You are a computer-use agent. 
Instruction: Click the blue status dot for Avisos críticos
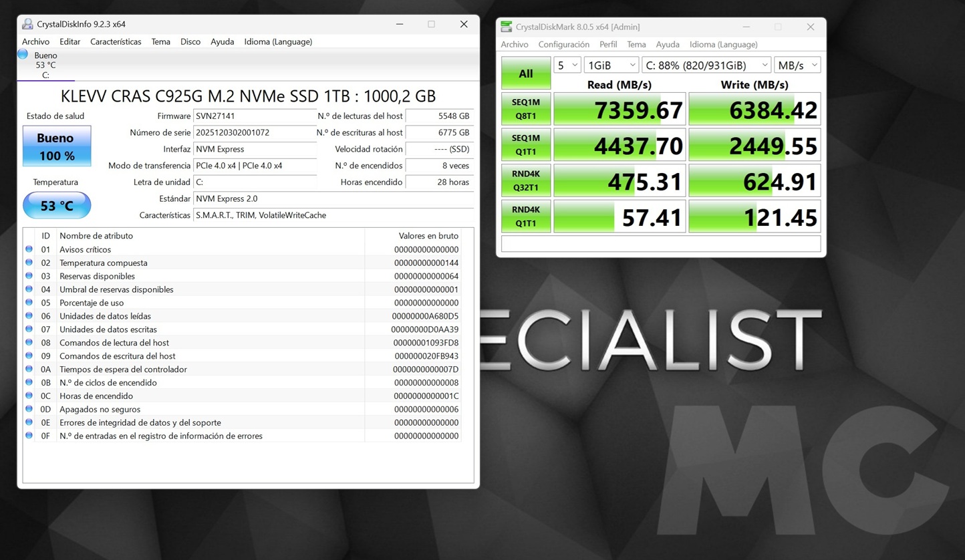click(x=29, y=249)
